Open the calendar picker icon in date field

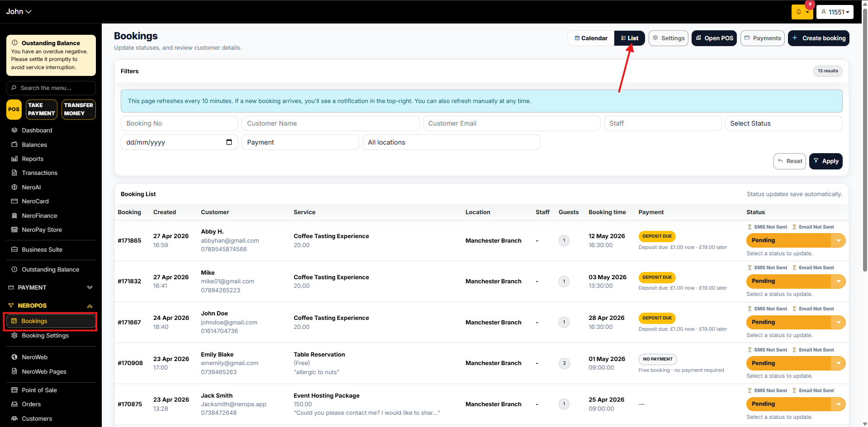(x=229, y=142)
